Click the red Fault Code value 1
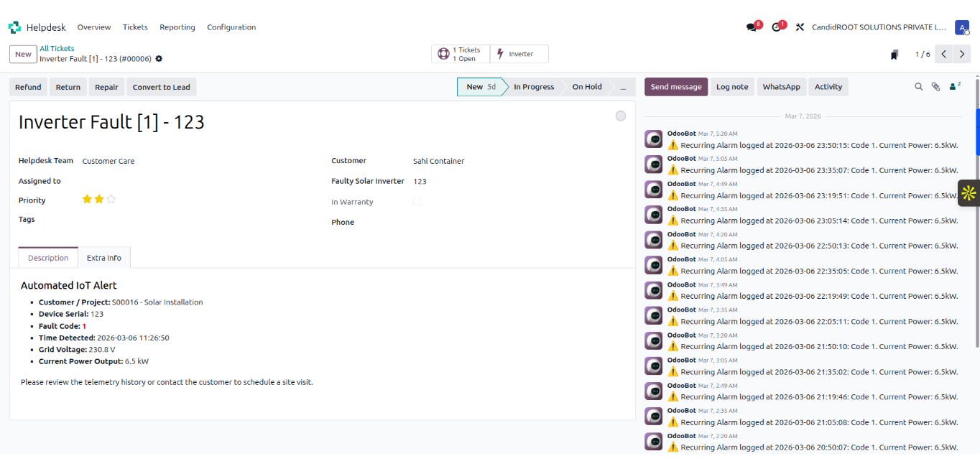This screenshot has height=469, width=980. tap(84, 326)
